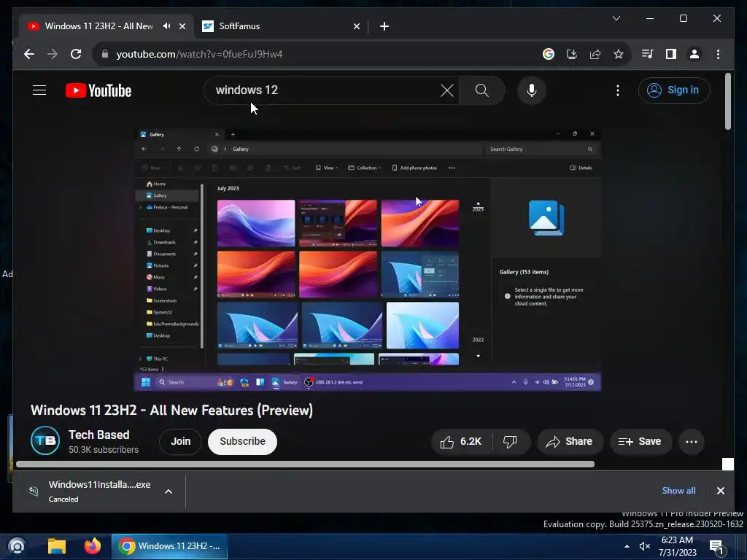Save the video to playlist
Screen dimensions: 747x560
640,441
